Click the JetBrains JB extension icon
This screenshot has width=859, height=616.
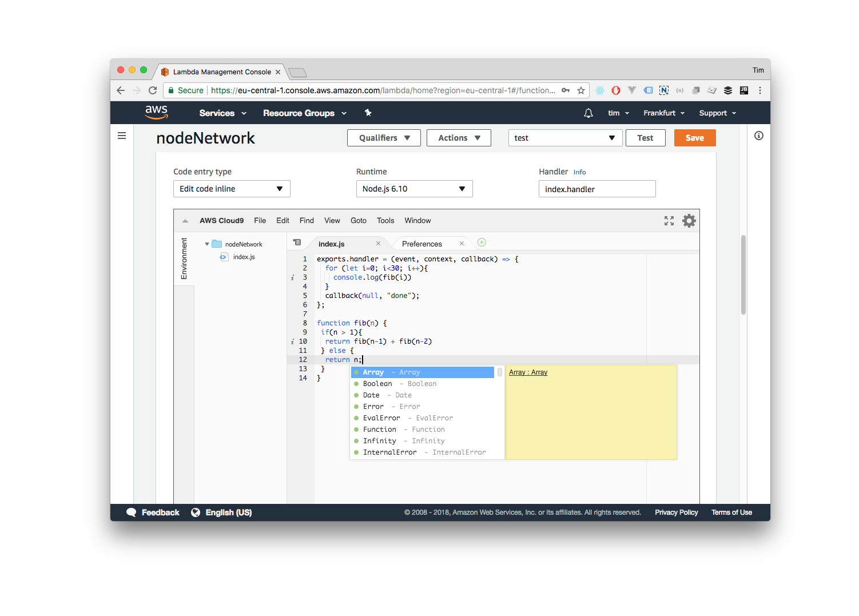744,90
